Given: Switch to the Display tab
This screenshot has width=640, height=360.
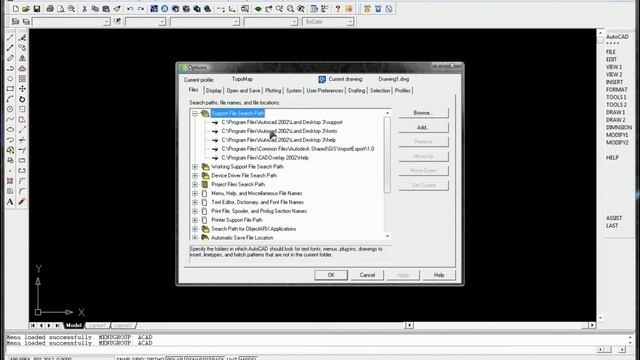Looking at the screenshot, I should click(213, 91).
